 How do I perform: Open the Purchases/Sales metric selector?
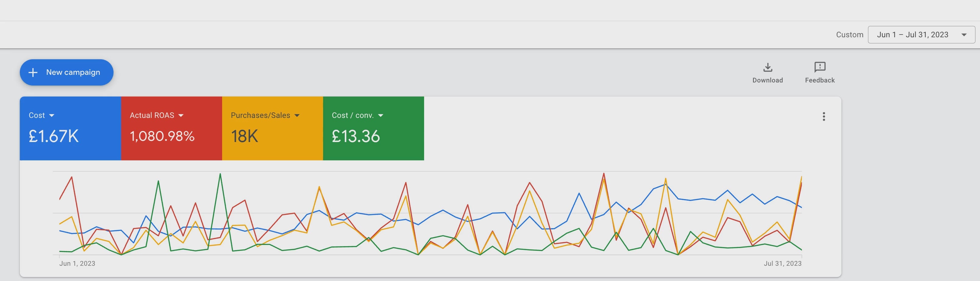(x=297, y=115)
